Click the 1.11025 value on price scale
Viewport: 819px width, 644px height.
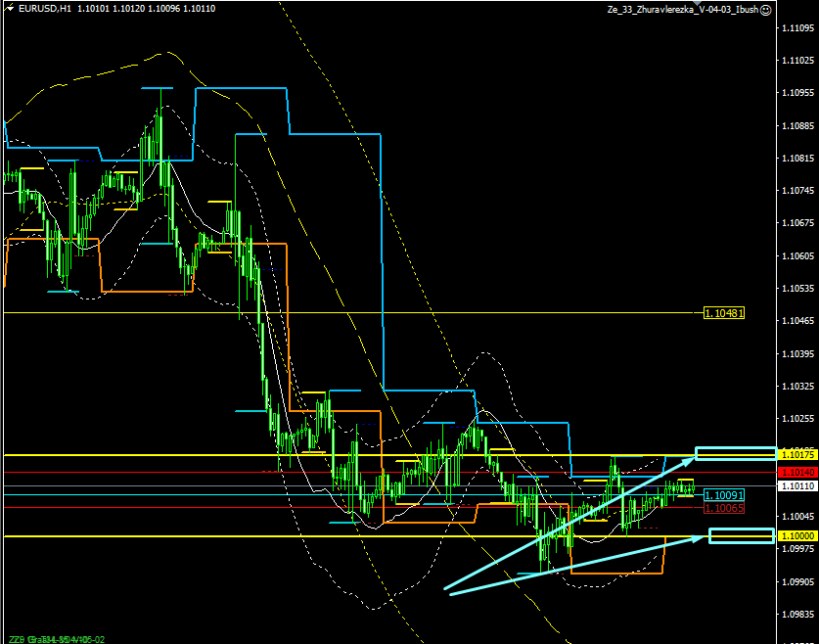pyautogui.click(x=797, y=61)
